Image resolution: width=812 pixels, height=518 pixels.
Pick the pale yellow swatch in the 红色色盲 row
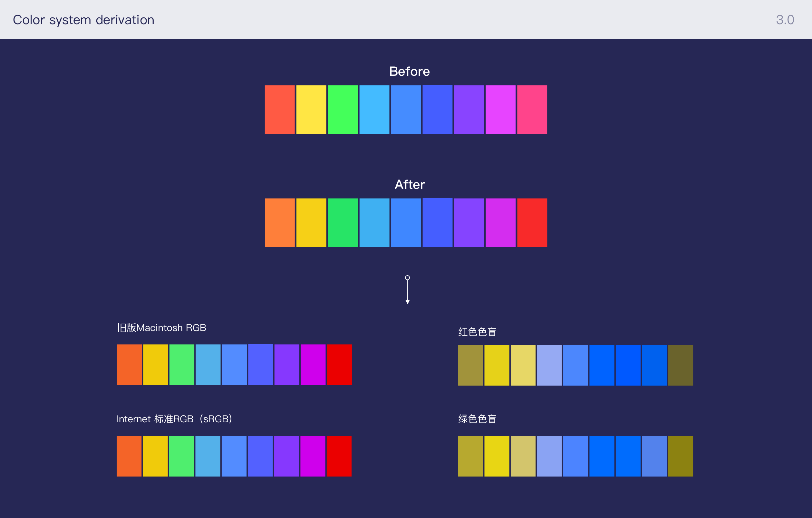523,365
